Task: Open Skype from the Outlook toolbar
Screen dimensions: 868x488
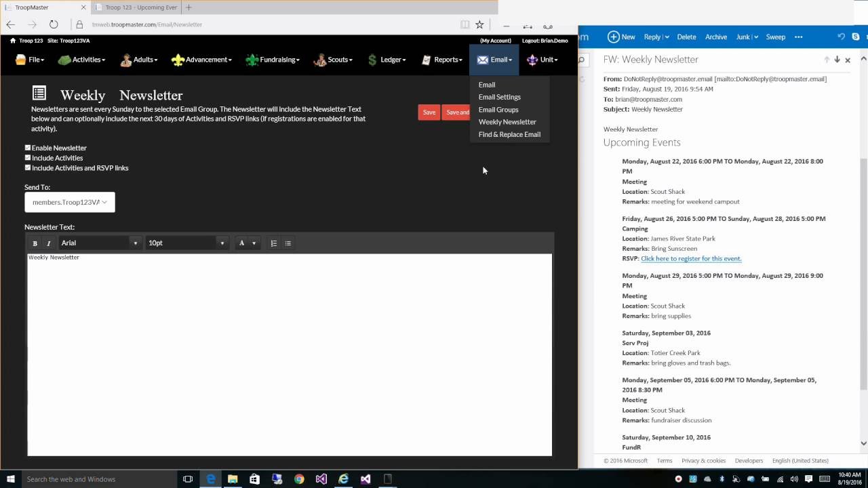Action: (856, 37)
